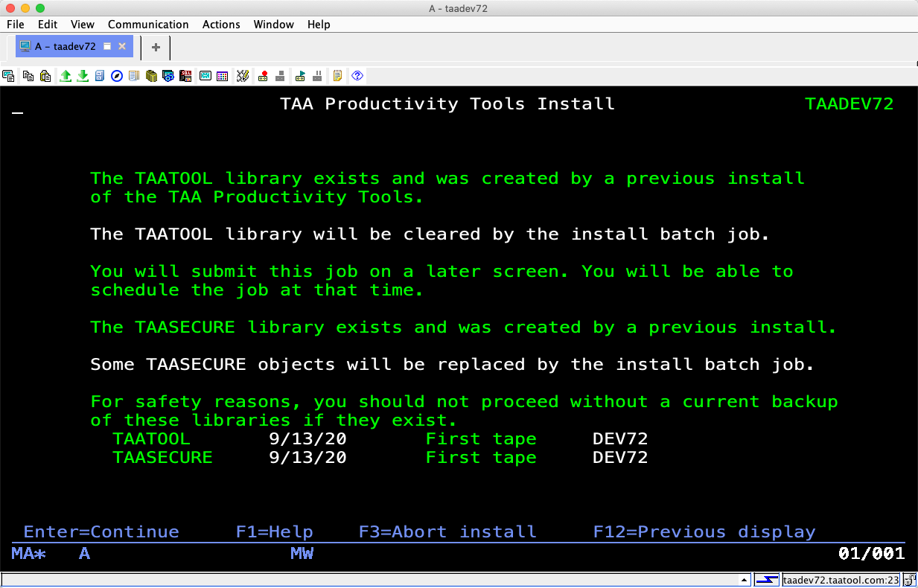Click the printer output pages icon

click(134, 76)
